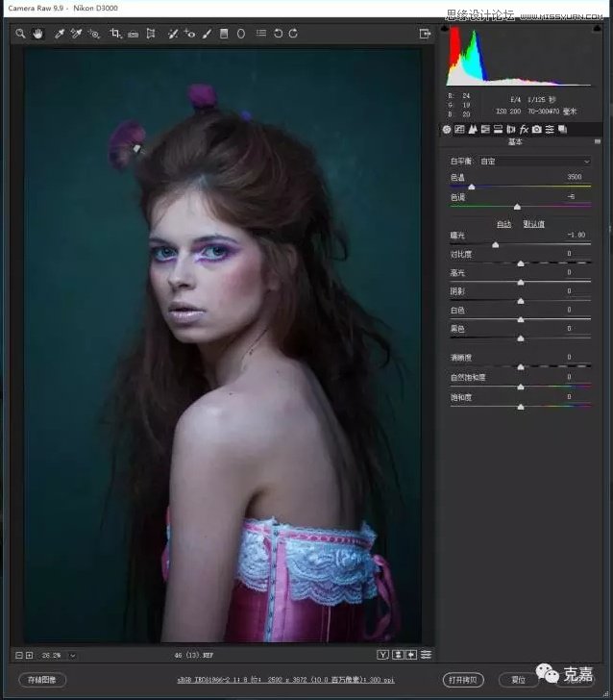The width and height of the screenshot is (613, 700).
Task: Choose the Red Eye Removal tool
Action: pos(189,34)
